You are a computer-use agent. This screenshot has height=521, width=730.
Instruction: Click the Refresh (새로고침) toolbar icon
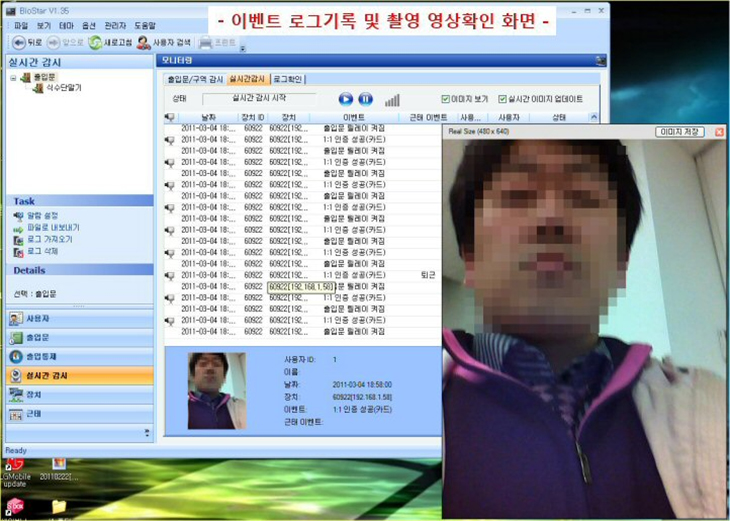[x=109, y=43]
